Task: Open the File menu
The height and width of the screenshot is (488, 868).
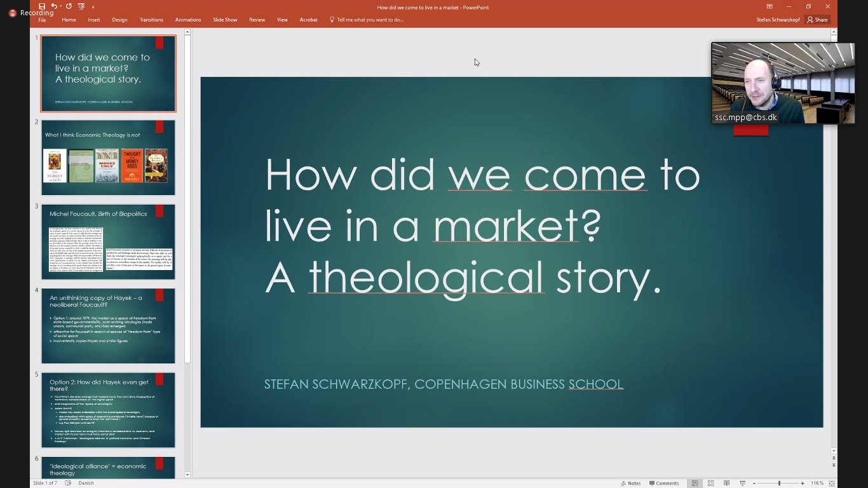Action: click(42, 20)
